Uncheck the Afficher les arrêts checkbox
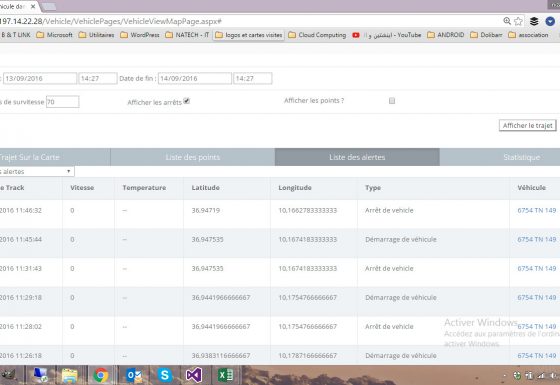This screenshot has width=560, height=385. click(x=186, y=101)
